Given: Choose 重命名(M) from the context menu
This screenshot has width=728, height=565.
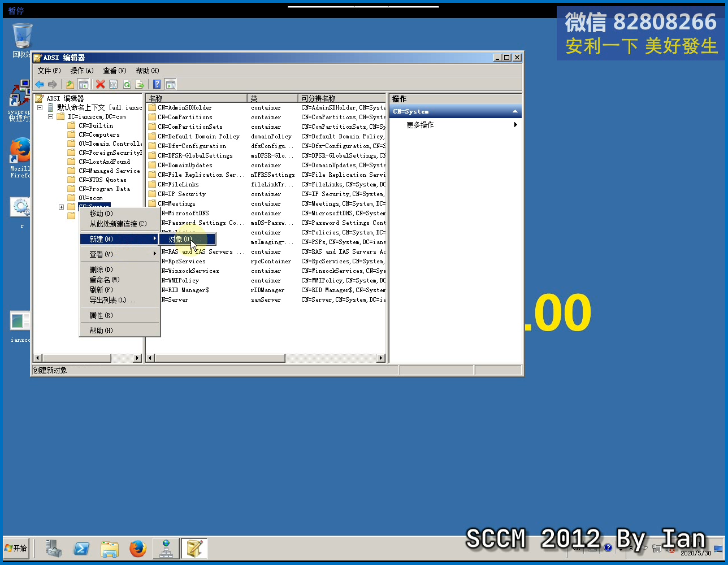Looking at the screenshot, I should point(120,280).
